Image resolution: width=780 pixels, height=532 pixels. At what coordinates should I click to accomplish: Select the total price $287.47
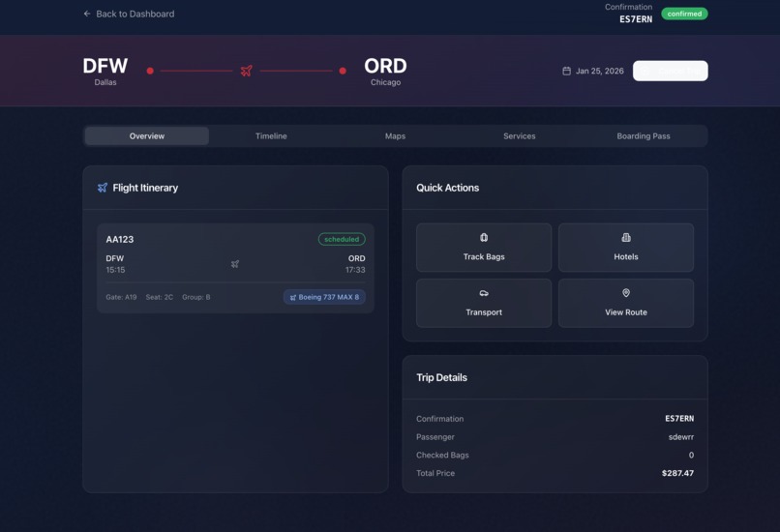click(677, 473)
